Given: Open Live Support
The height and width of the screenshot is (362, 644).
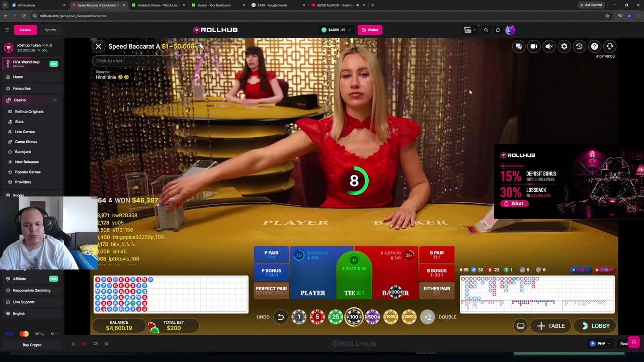Looking at the screenshot, I should (x=32, y=302).
